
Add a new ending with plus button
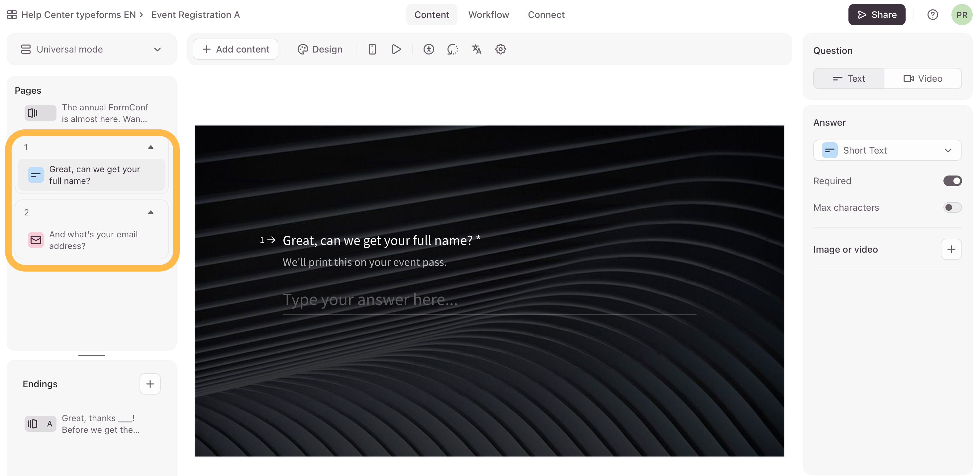150,384
